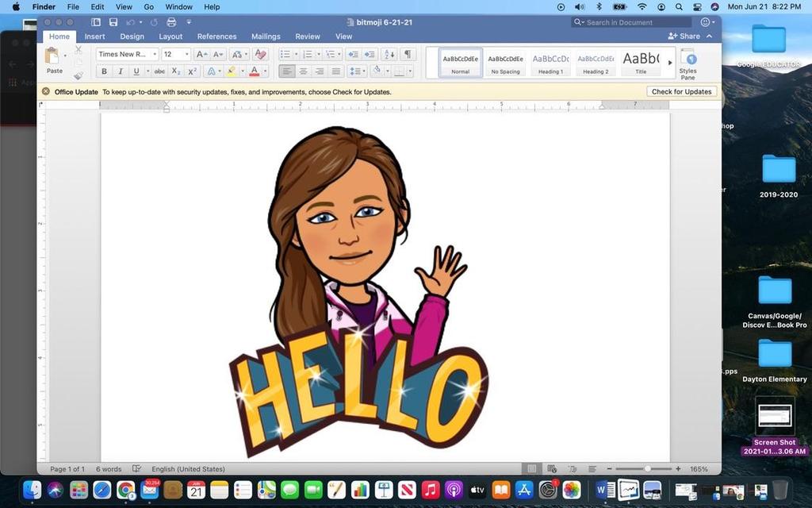Open the Insert ribbon tab

(95, 37)
